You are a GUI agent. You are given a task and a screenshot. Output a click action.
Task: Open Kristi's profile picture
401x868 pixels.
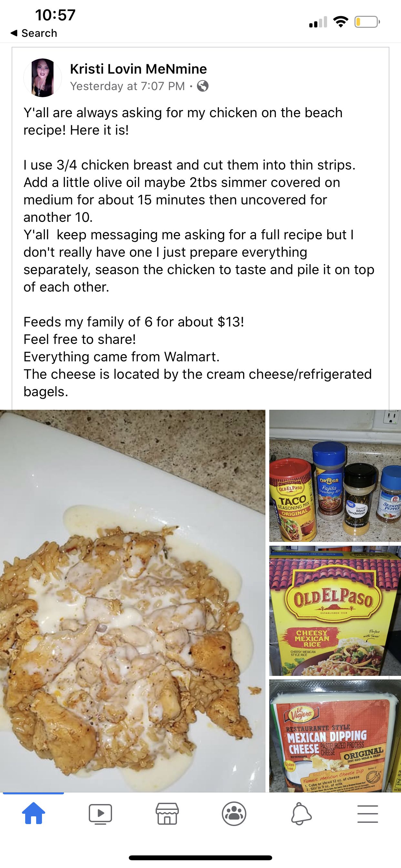coord(43,77)
